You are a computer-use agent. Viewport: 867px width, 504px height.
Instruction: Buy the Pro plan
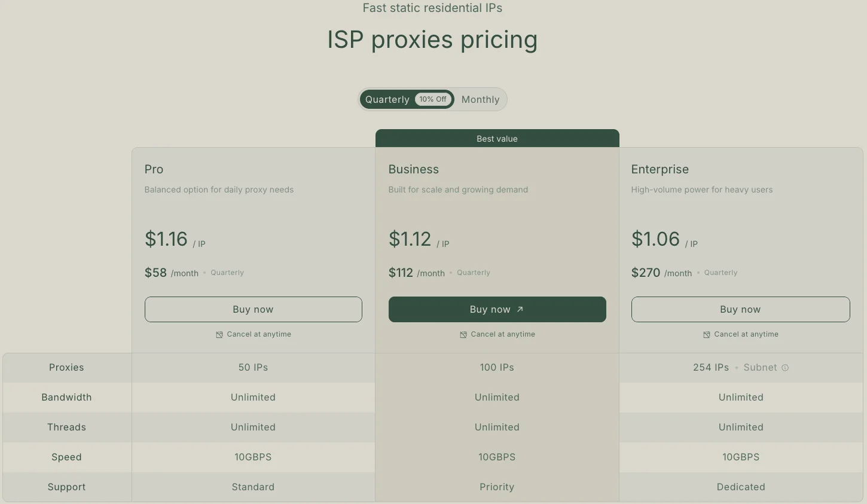tap(253, 309)
